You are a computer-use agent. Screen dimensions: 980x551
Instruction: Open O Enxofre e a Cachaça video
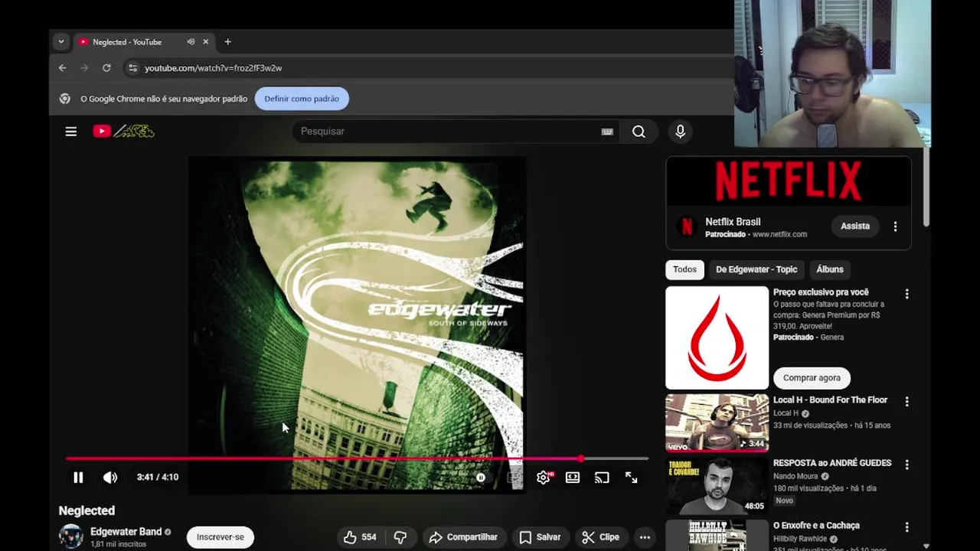coord(816,526)
